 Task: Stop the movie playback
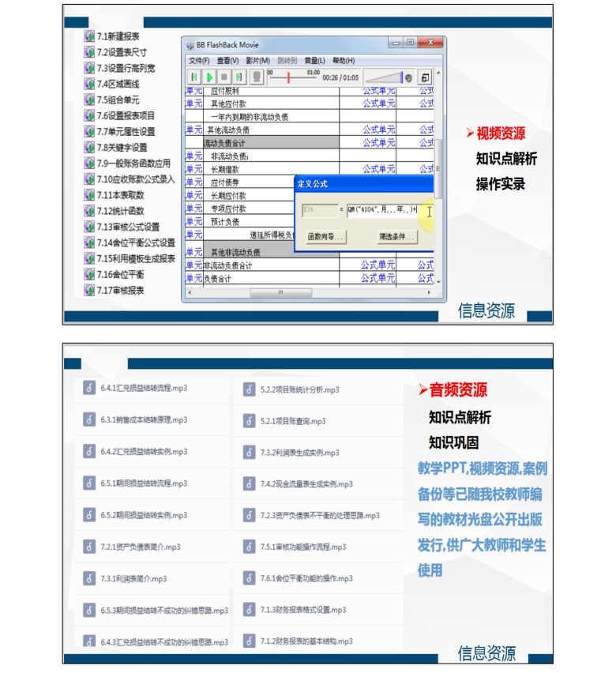224,77
